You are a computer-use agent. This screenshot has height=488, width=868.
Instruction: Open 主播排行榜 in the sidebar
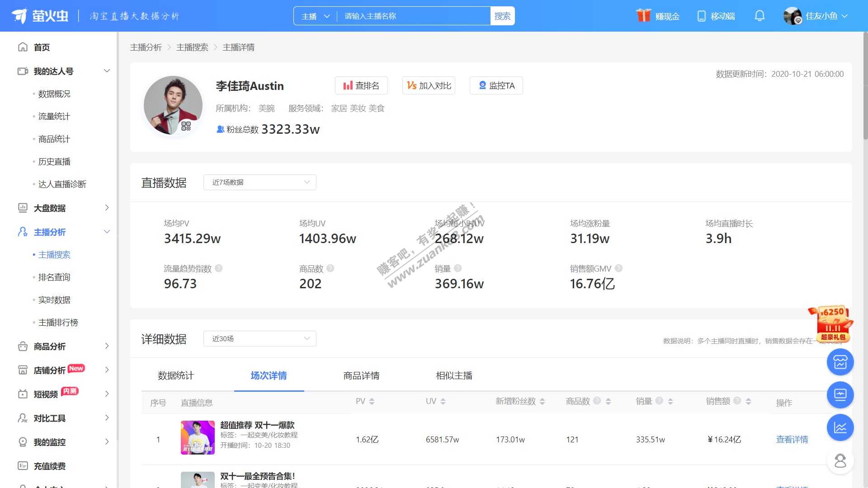[58, 323]
